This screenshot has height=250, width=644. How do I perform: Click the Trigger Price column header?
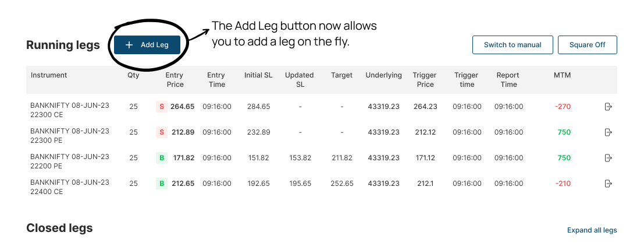coord(425,80)
